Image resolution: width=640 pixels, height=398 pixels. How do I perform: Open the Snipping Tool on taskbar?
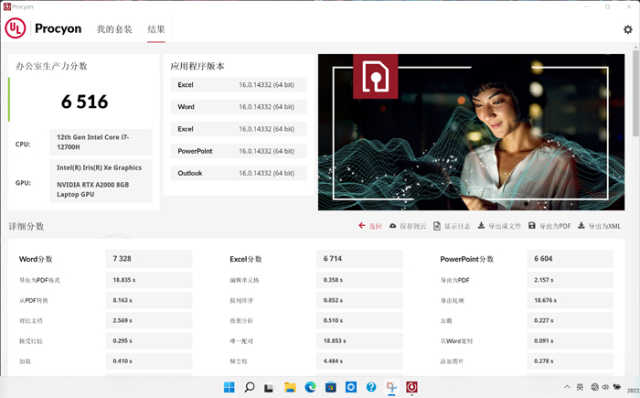pyautogui.click(x=391, y=387)
